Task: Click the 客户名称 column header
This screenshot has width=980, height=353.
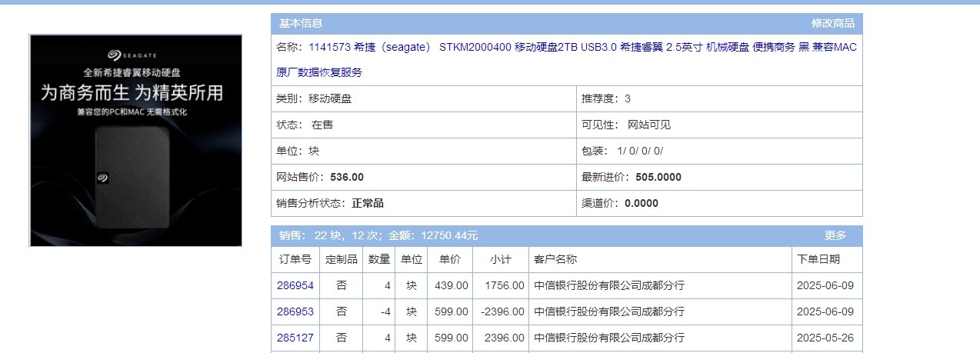Action: 660,259
